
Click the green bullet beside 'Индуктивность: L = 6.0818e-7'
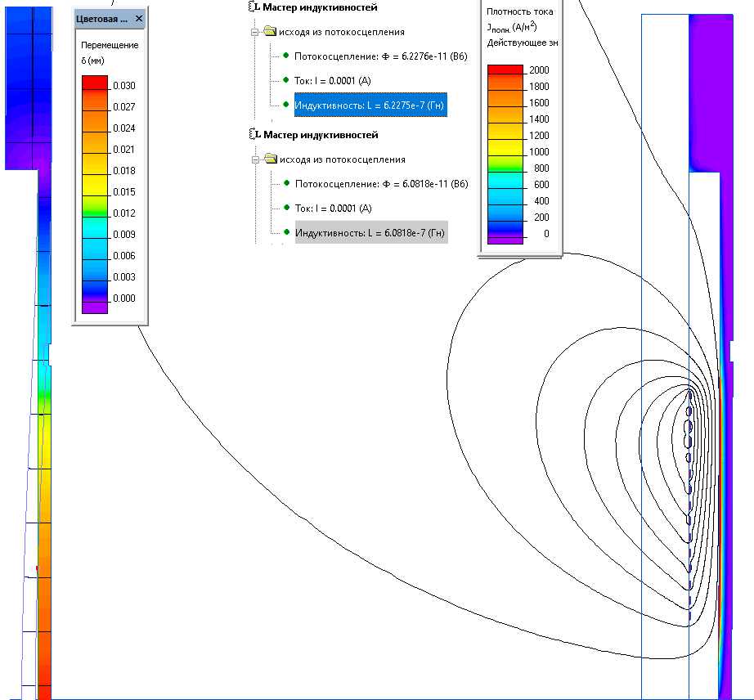286,231
